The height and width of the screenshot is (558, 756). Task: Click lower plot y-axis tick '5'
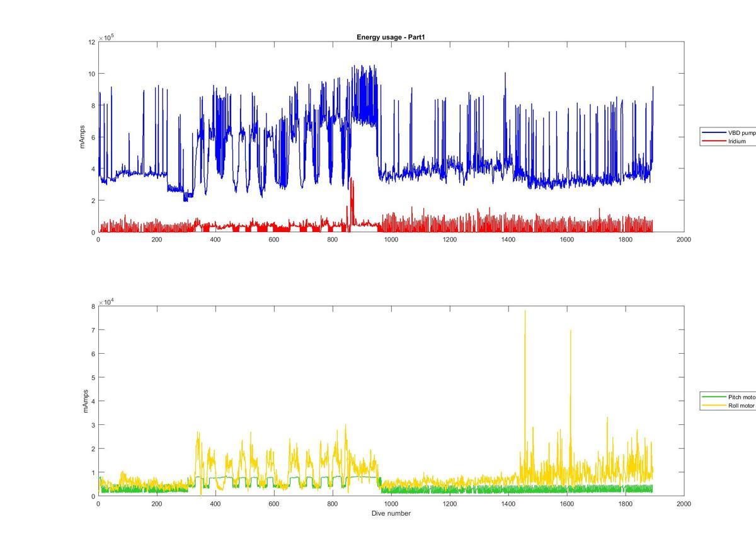click(93, 378)
